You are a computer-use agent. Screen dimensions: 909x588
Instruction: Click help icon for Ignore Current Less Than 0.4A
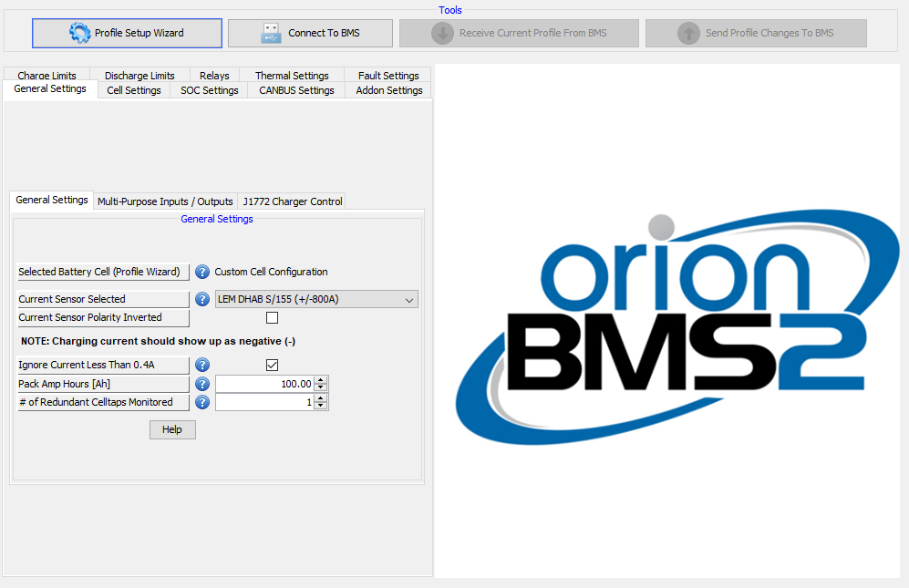(202, 366)
